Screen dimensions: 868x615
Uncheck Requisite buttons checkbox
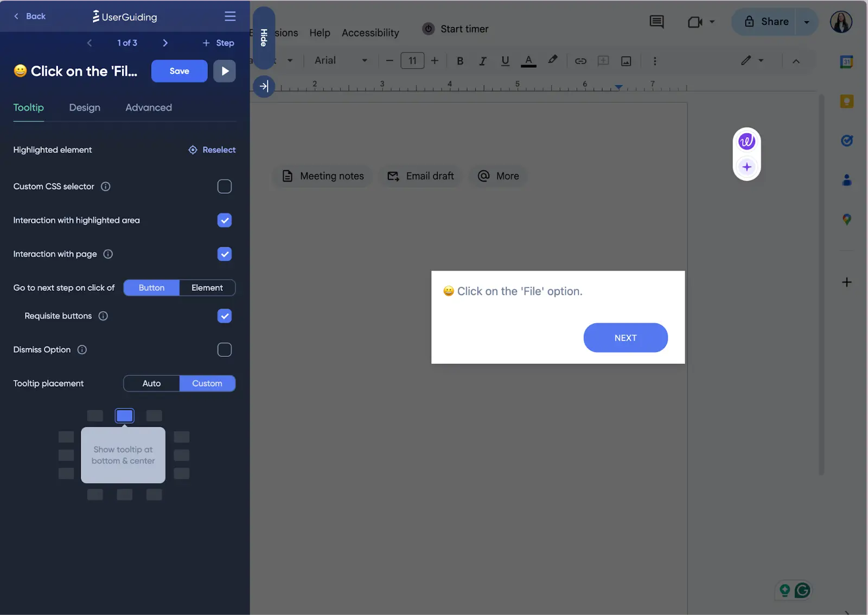tap(225, 316)
